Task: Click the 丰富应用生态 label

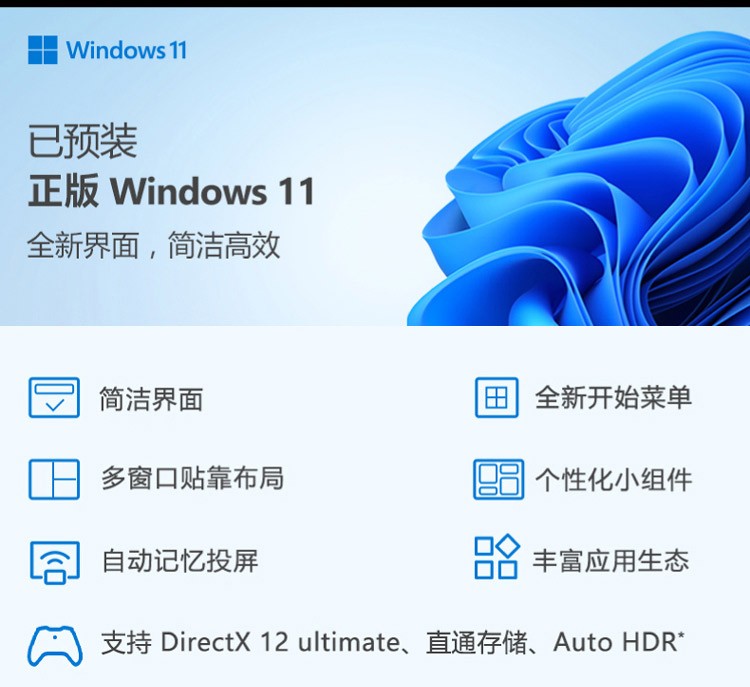Action: 611,560
